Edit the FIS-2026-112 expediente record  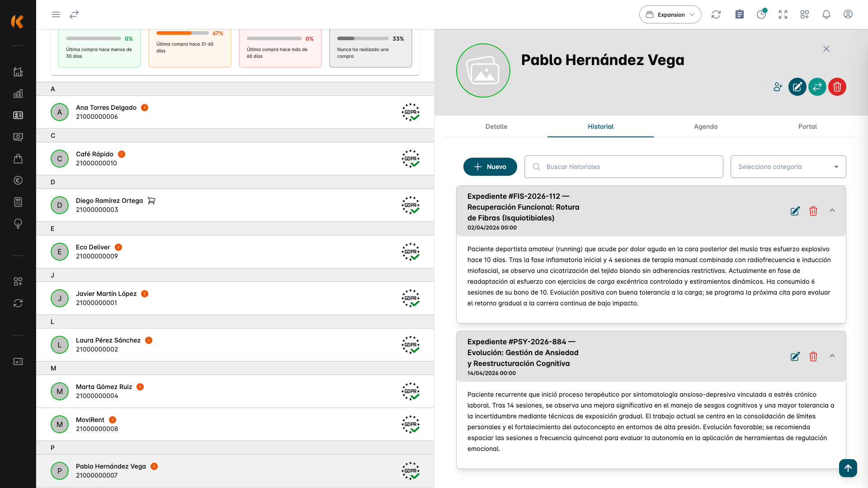click(795, 211)
